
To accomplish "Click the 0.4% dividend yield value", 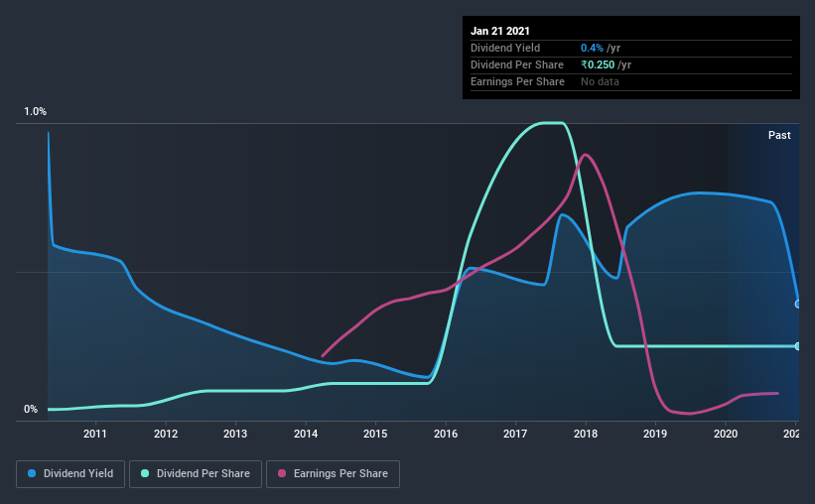I will pos(592,48).
